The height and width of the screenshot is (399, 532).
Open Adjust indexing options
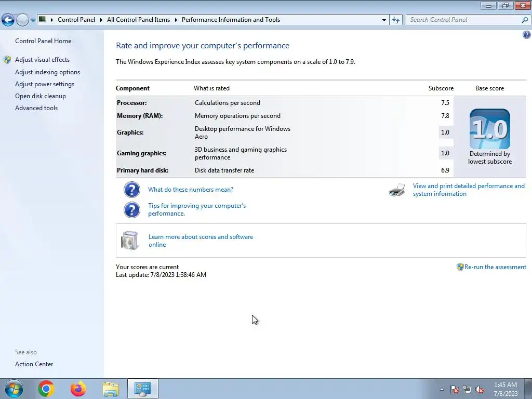coord(47,72)
